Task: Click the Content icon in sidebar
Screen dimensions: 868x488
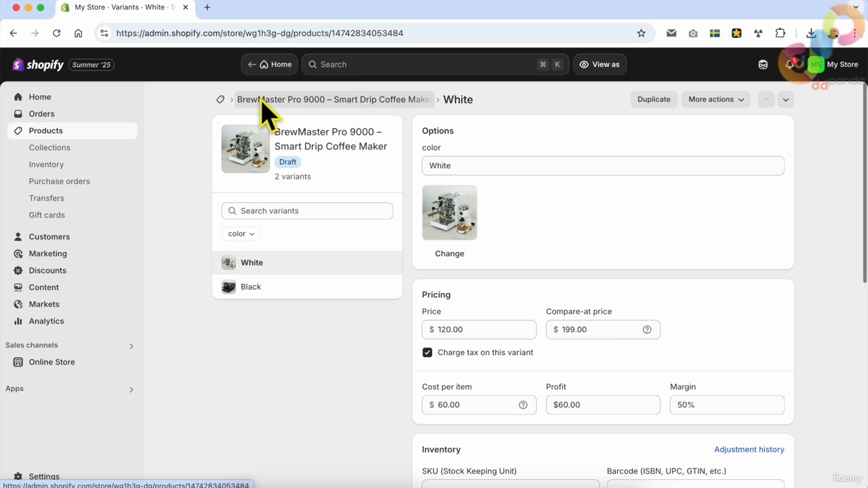Action: (x=18, y=287)
